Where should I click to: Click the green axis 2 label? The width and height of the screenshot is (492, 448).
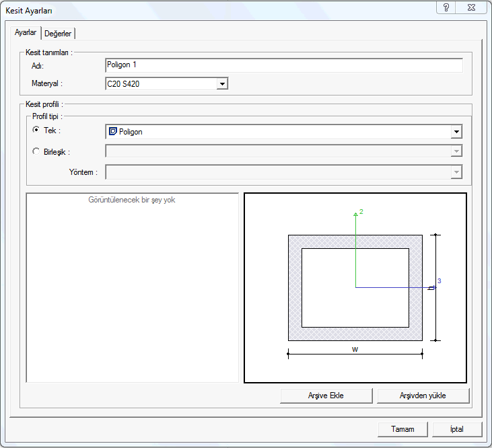(361, 212)
